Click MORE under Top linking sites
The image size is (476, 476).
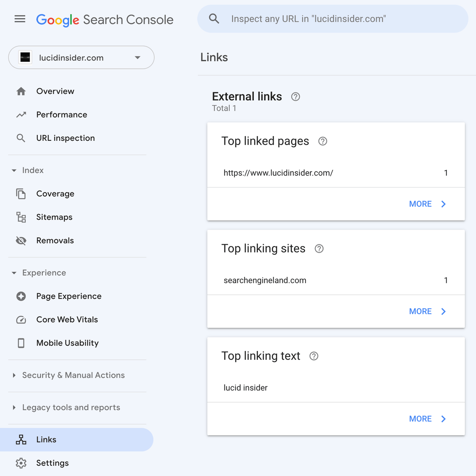[420, 311]
